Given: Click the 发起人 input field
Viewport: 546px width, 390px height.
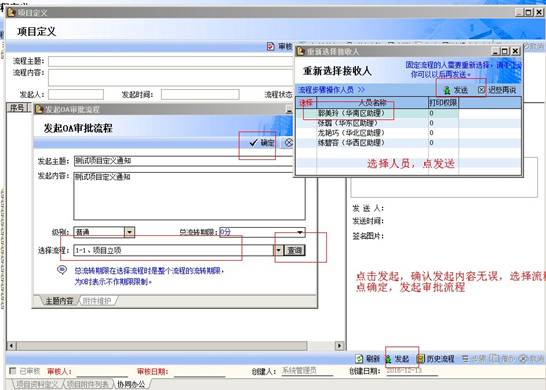Looking at the screenshot, I should tap(76, 94).
